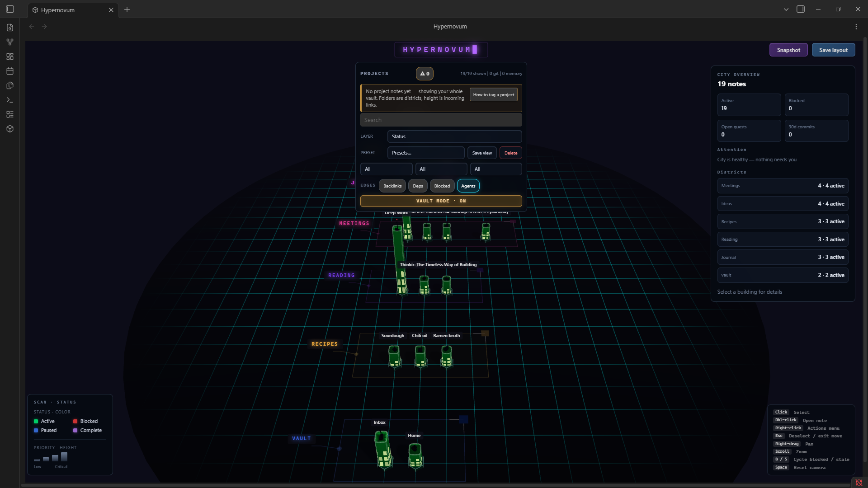The width and height of the screenshot is (868, 488).
Task: Open the last All filter dropdown
Action: [496, 169]
